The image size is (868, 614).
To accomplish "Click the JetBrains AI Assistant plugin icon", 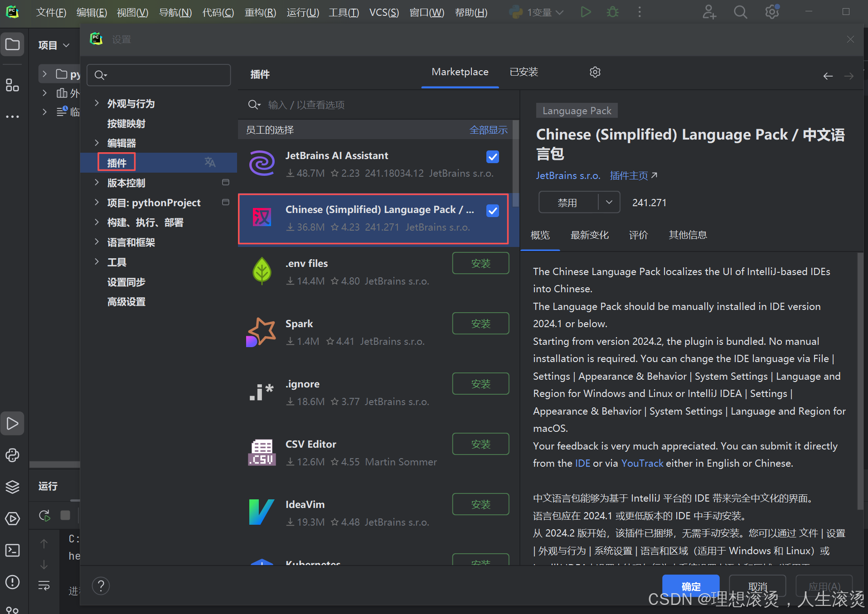I will tap(262, 163).
